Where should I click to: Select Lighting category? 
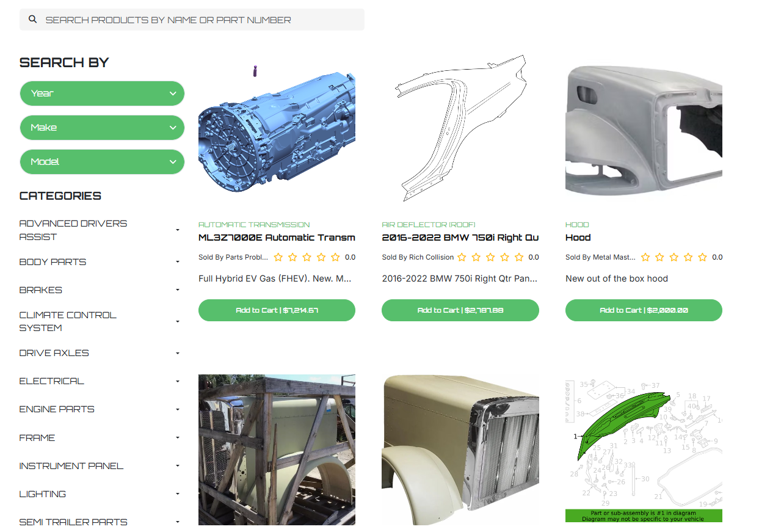click(x=43, y=494)
